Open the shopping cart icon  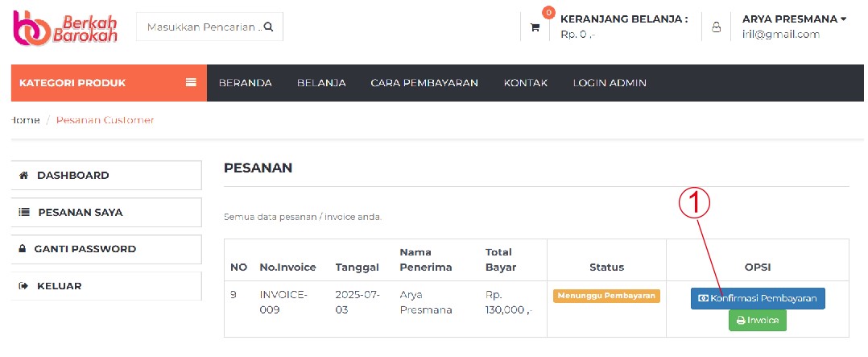[535, 27]
